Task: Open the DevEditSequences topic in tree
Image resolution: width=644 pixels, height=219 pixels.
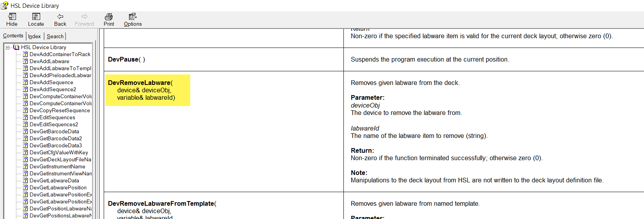Action: click(x=52, y=117)
